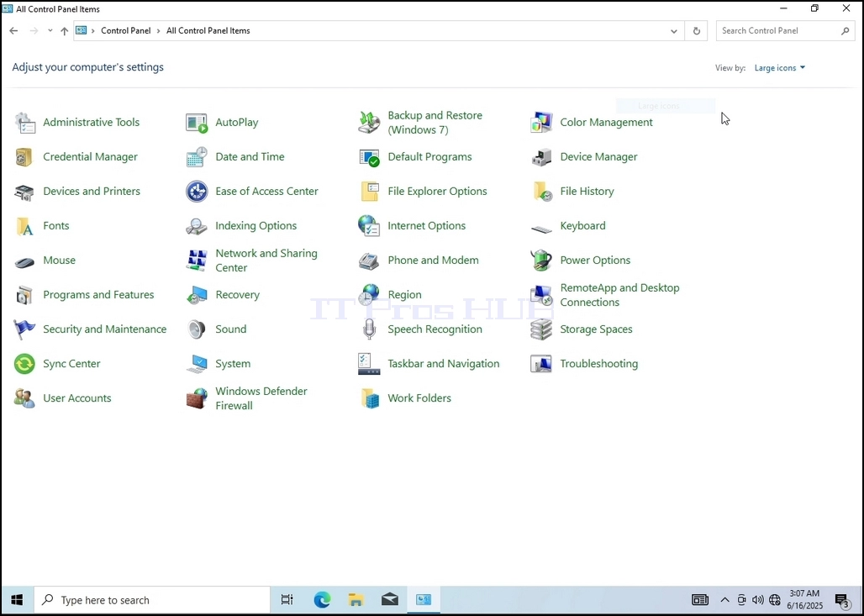864x616 pixels.
Task: Click the taskbar search box
Action: click(152, 600)
